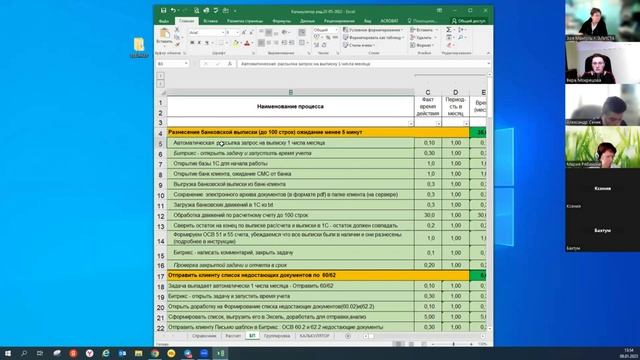Image resolution: width=640 pixels, height=360 pixels.
Task: Open fill color yellow swatch button
Action: [235, 42]
